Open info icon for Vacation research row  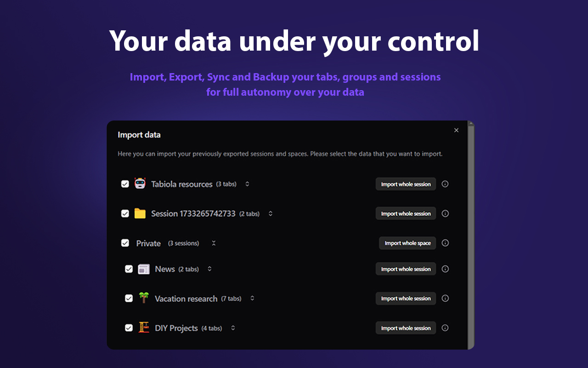pos(445,298)
